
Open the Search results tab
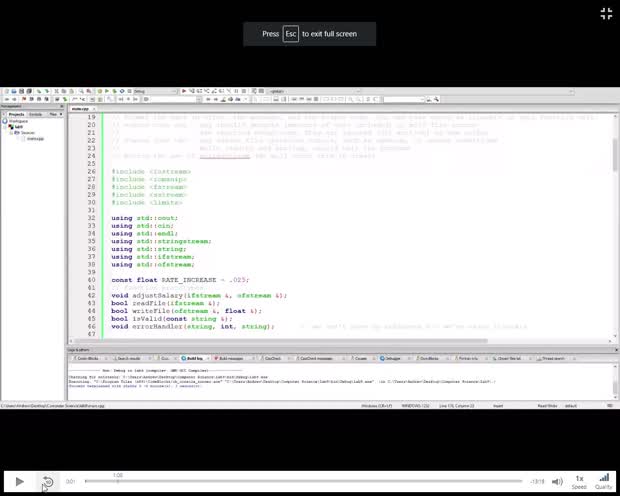point(129,358)
